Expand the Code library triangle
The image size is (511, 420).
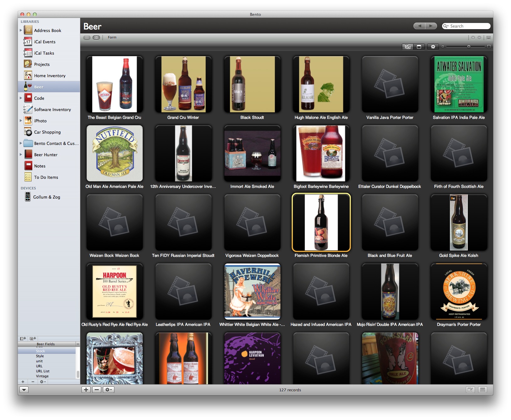coord(21,98)
